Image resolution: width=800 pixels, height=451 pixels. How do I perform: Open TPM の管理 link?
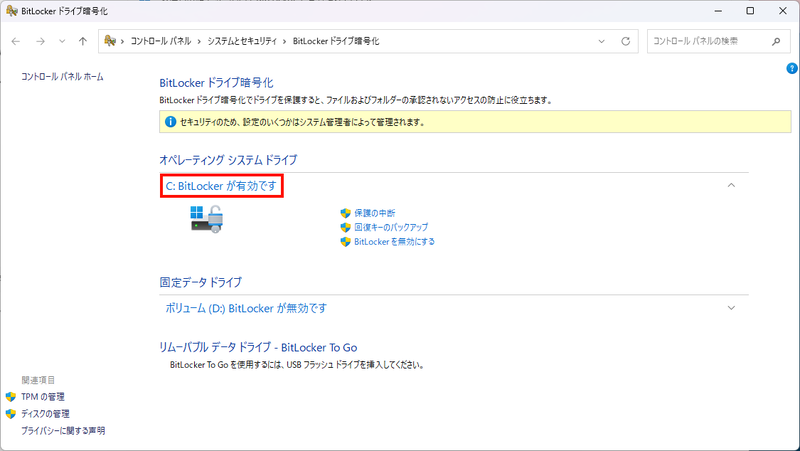point(43,397)
